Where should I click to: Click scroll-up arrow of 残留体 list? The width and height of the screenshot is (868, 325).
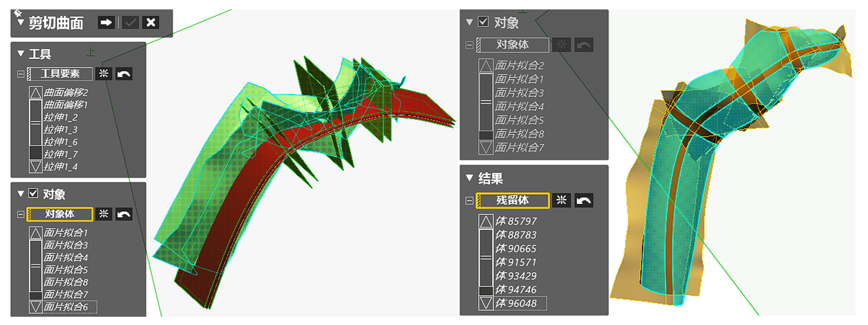click(x=486, y=222)
